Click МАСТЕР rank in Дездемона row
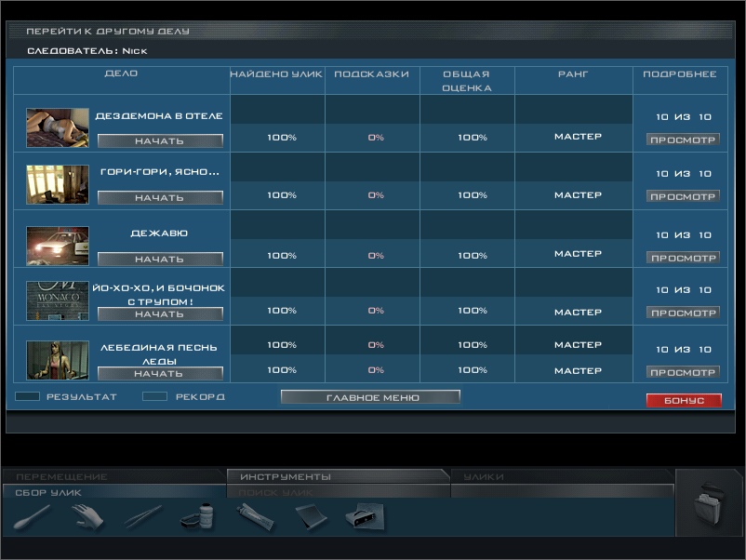This screenshot has height=560, width=746. (x=578, y=137)
